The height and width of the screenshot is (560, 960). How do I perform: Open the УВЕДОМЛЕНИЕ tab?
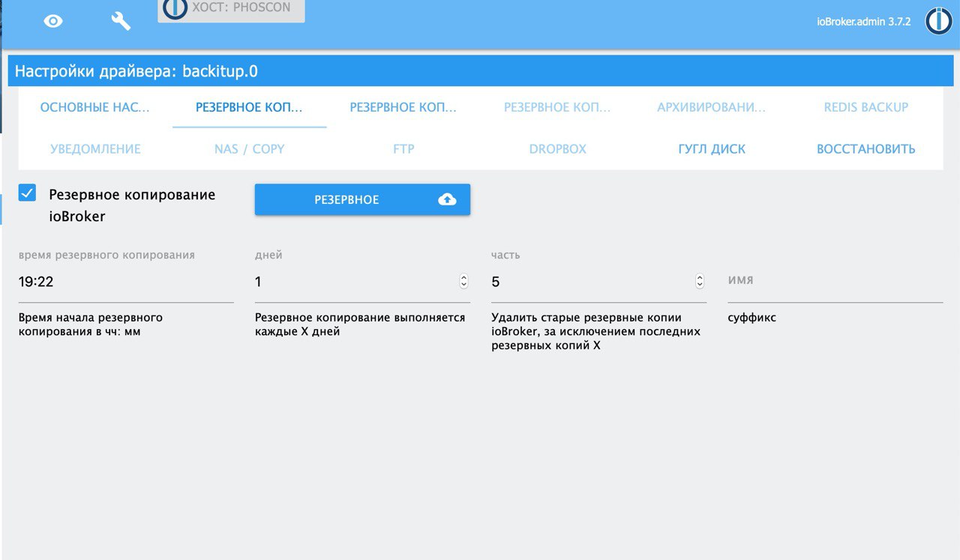tap(95, 148)
